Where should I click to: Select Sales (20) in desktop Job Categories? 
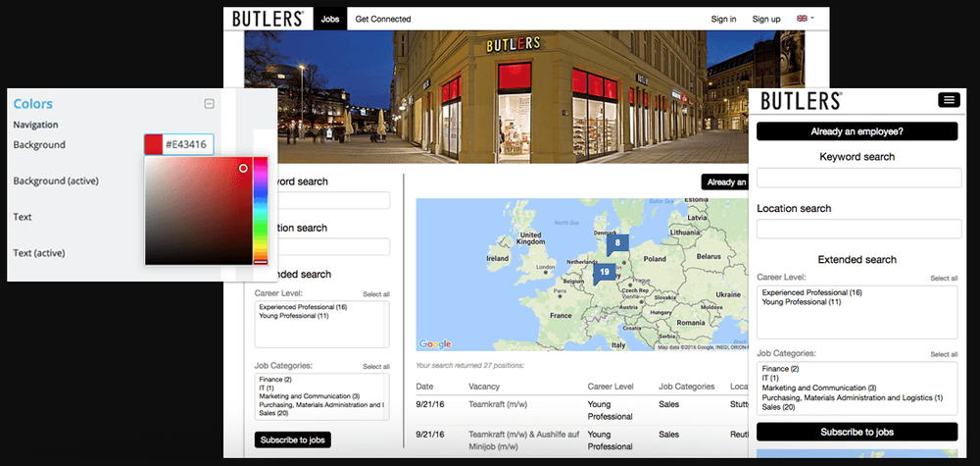273,413
